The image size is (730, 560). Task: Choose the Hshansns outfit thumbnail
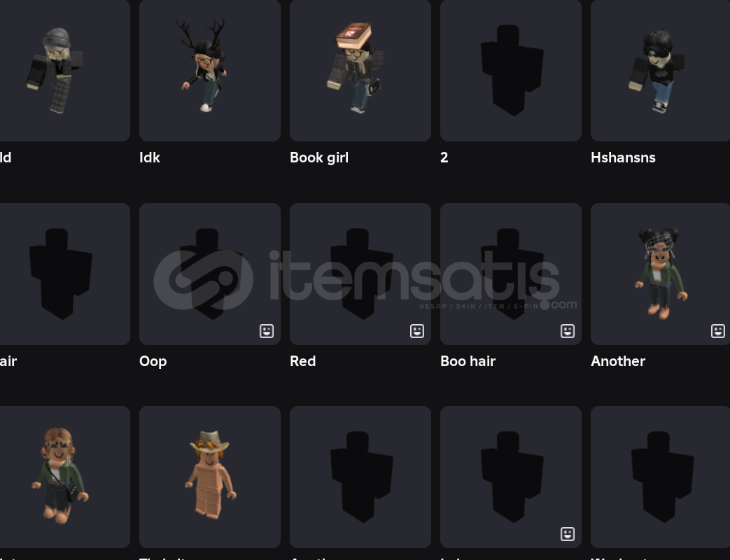(660, 70)
